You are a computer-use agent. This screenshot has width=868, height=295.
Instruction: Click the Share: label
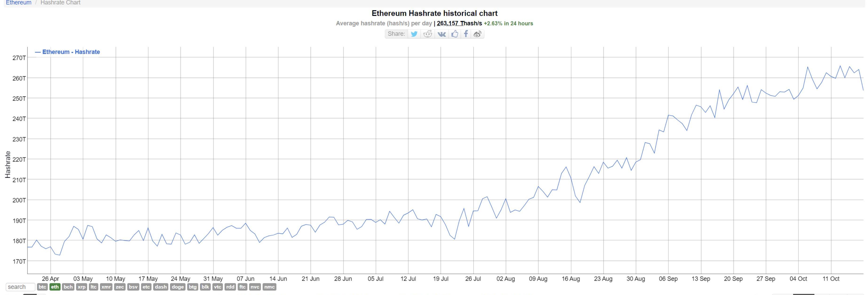396,34
